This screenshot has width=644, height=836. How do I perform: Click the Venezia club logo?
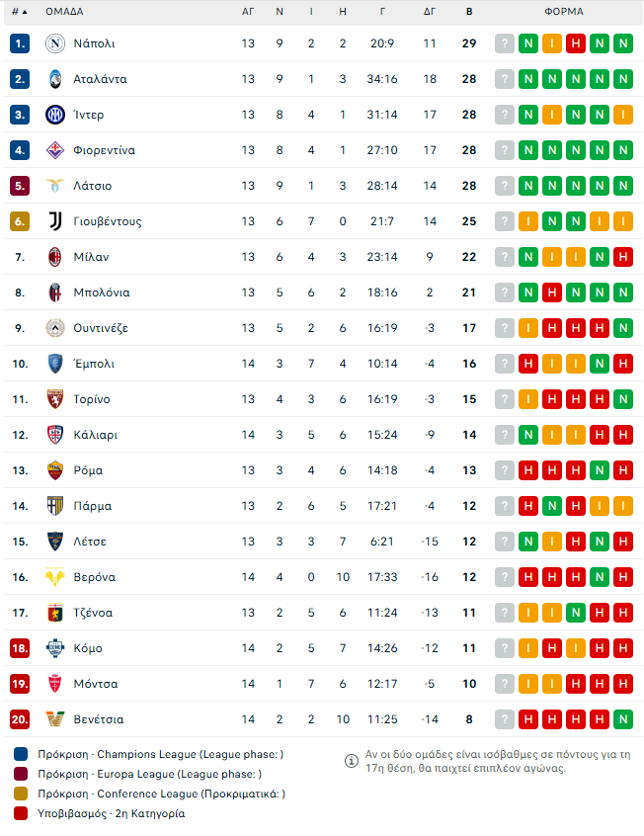tap(55, 719)
